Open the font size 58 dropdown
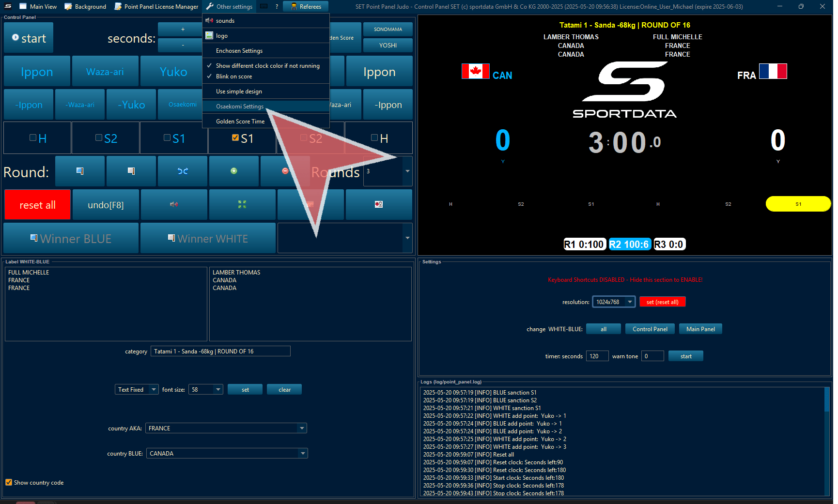The image size is (838, 504). pos(218,389)
